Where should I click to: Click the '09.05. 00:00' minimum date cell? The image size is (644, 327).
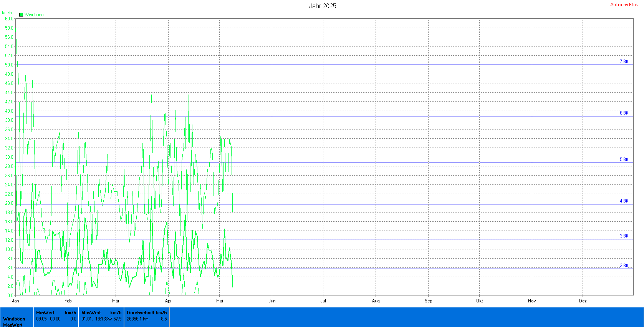tap(48, 319)
